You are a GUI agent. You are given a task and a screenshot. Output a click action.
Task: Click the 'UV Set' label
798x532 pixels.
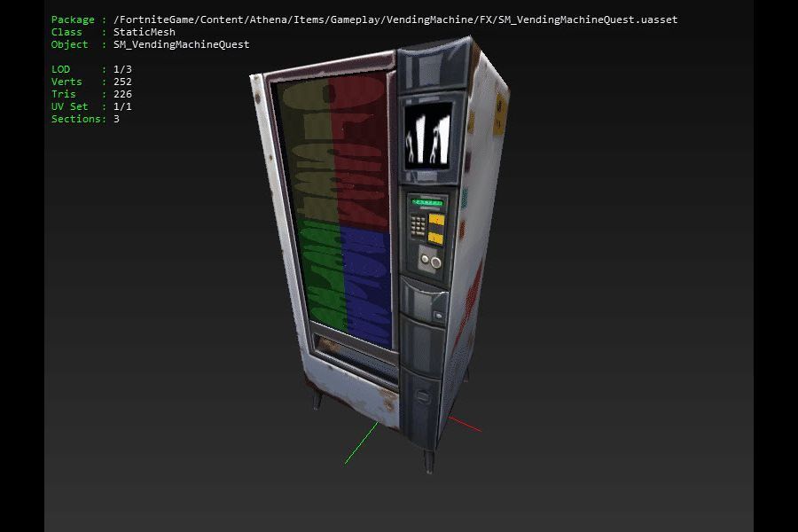pos(70,106)
